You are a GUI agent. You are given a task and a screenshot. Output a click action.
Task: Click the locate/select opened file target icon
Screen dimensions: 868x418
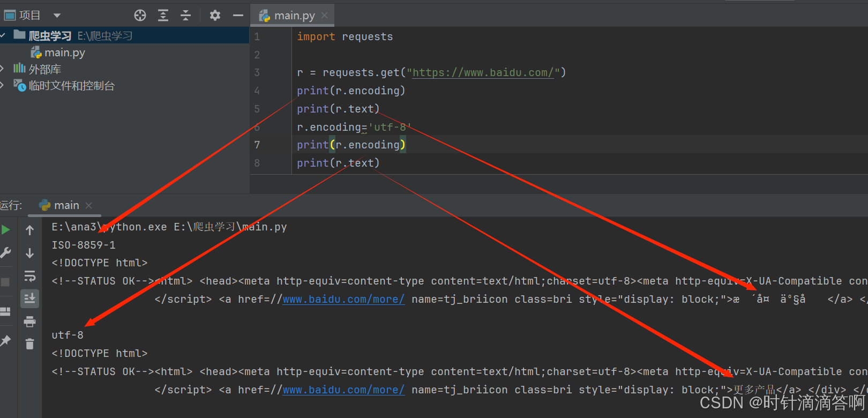tap(140, 16)
